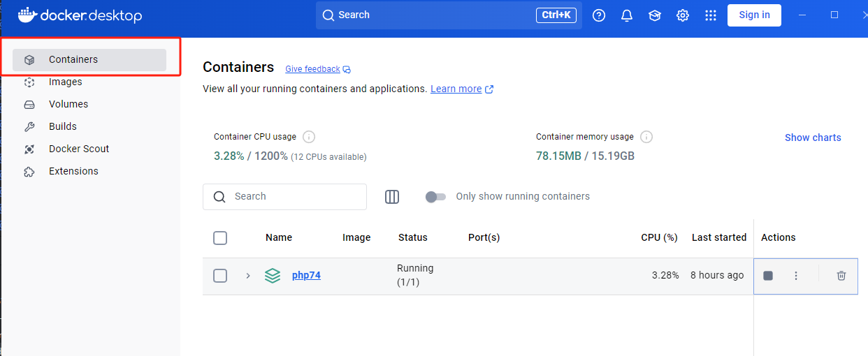The image size is (868, 356).
Task: Open the Images menu item
Action: coord(89,82)
